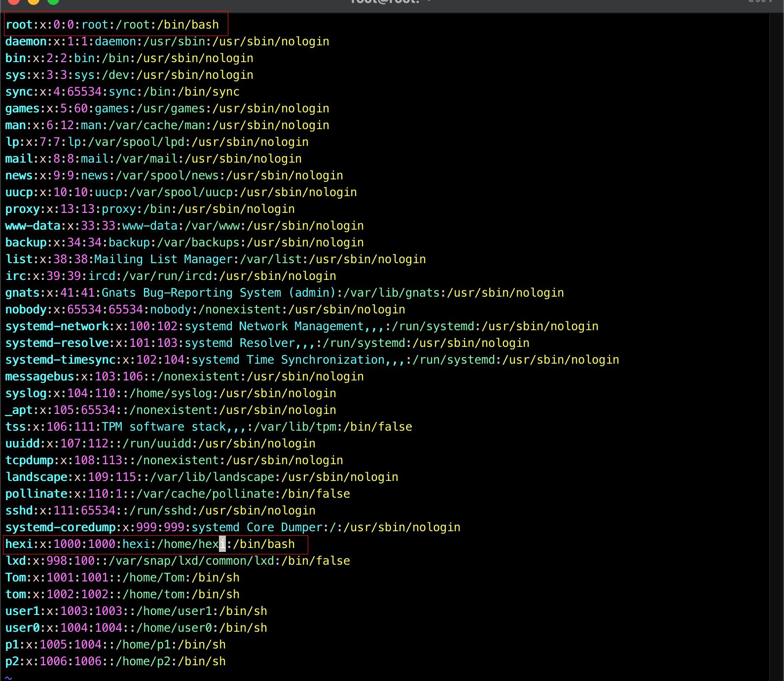
Task: Click the yellow minimize window button
Action: coord(34,1)
